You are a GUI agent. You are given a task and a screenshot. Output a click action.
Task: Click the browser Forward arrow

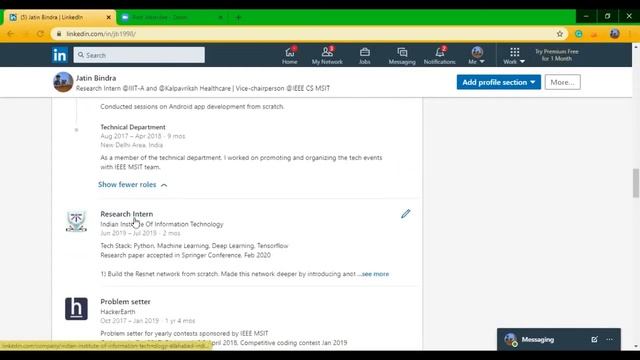point(25,34)
